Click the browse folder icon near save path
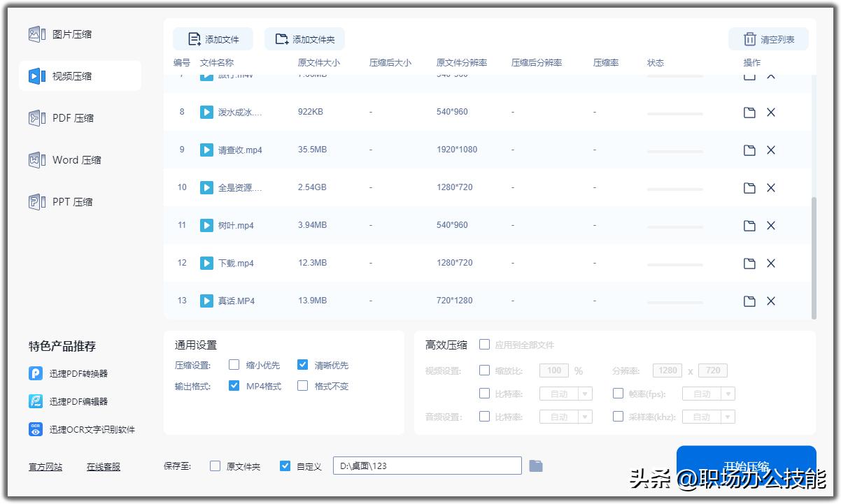Screen dimensions: 841x504 tap(535, 465)
